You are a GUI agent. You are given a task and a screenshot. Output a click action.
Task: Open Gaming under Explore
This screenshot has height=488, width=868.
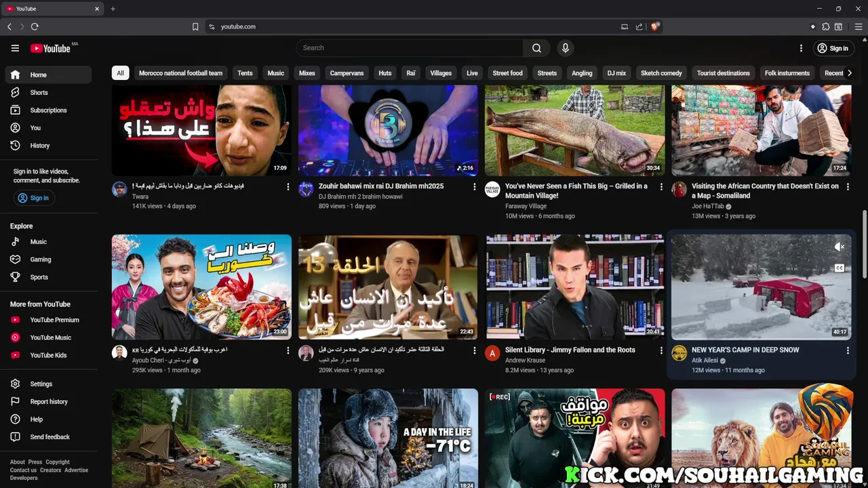48,259
